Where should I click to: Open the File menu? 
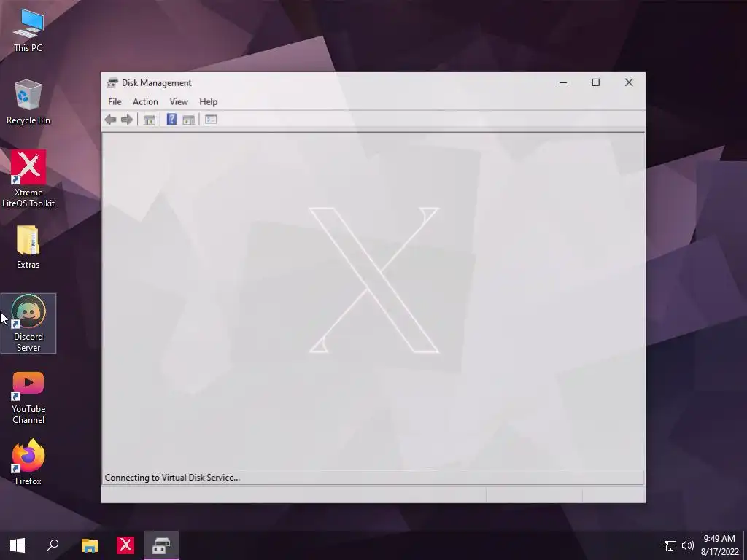click(x=115, y=101)
